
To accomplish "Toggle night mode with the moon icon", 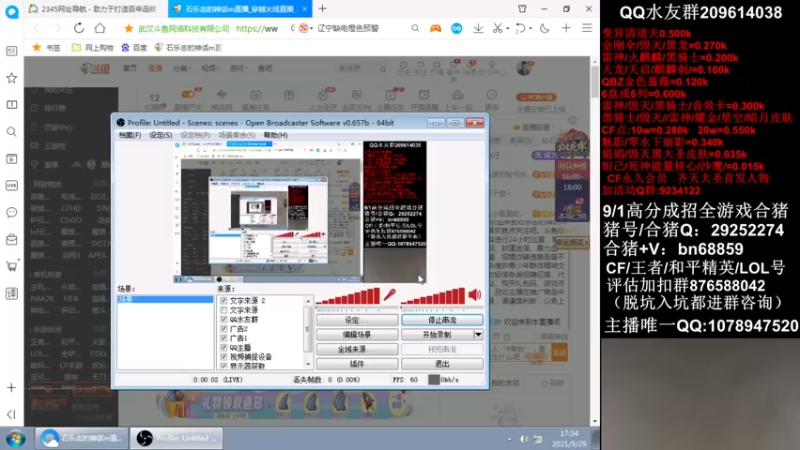I will click(x=544, y=29).
